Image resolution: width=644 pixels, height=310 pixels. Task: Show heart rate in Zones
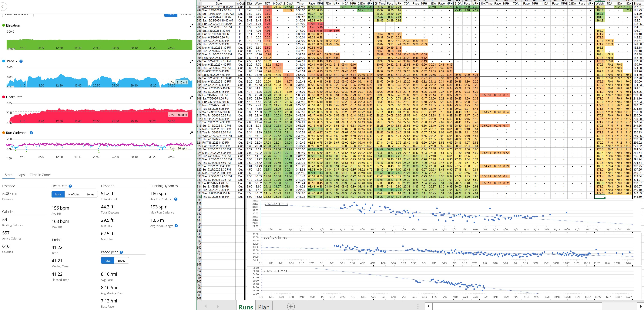(x=90, y=194)
